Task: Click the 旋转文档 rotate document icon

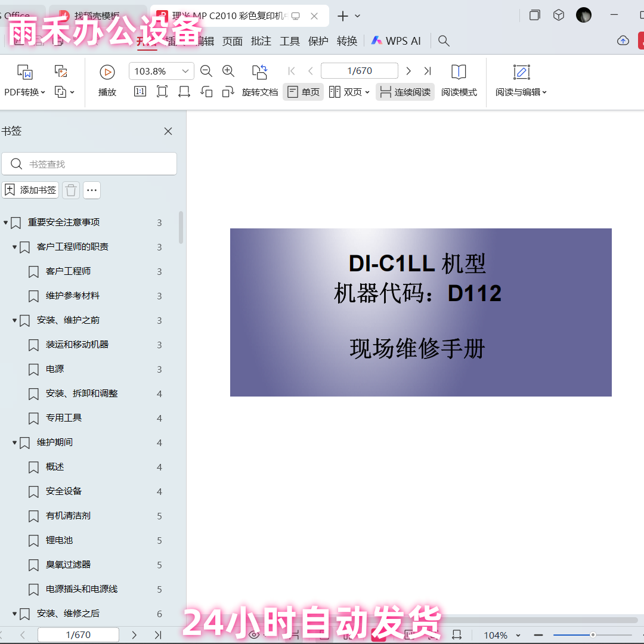Action: 259,72
